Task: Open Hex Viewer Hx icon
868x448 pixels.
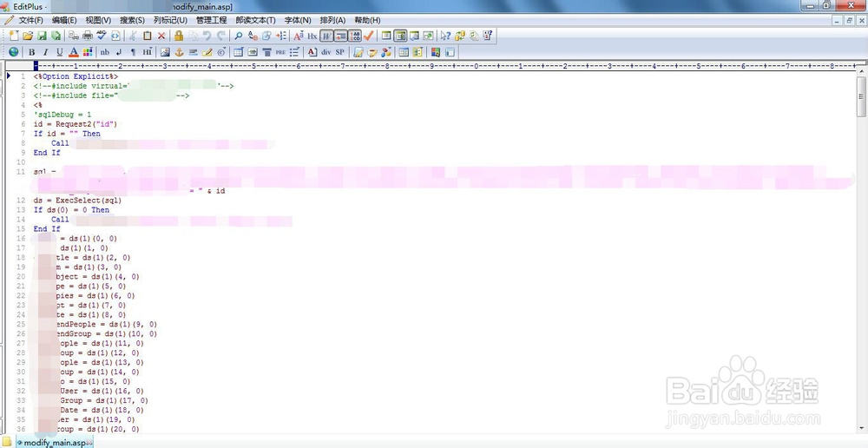Action: tap(312, 36)
